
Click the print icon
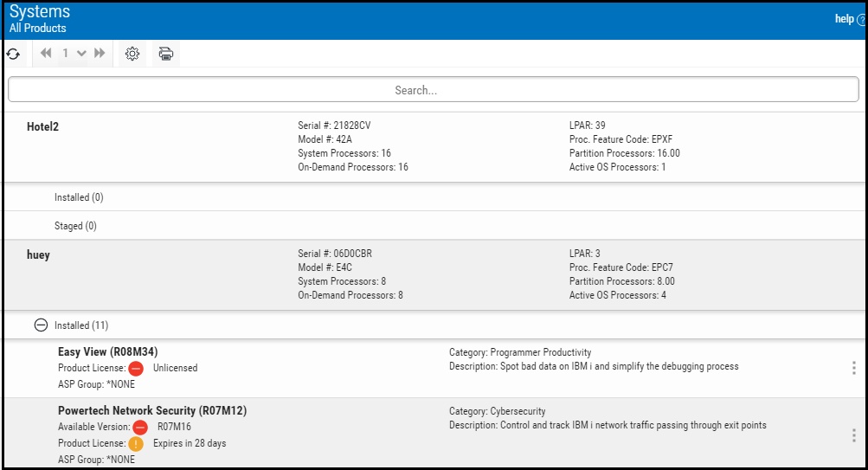[x=166, y=54]
